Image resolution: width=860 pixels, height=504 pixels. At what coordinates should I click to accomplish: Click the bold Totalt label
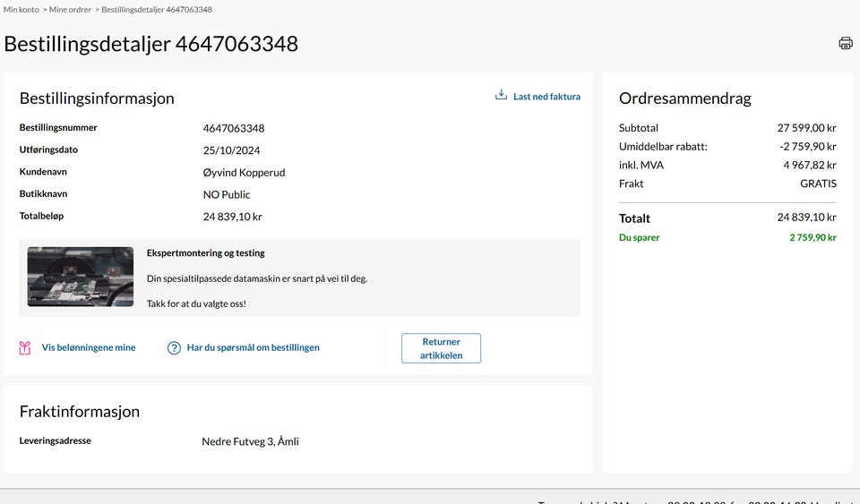pyautogui.click(x=634, y=218)
